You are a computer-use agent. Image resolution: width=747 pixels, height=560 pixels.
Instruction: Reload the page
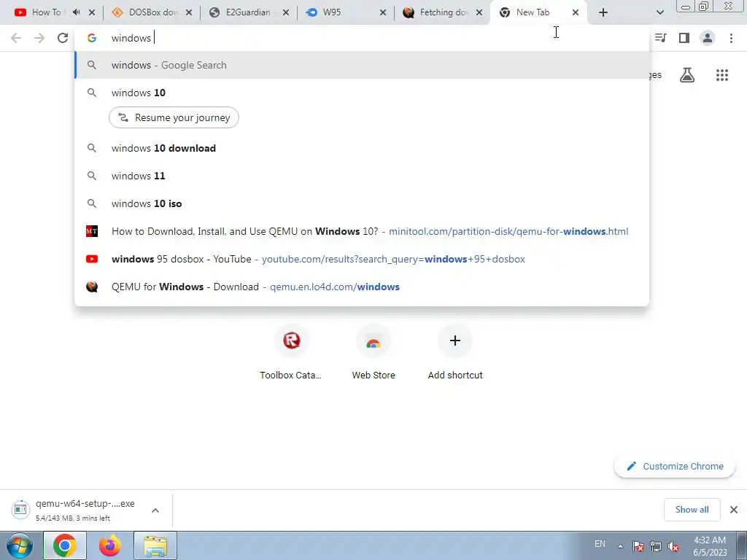click(63, 38)
